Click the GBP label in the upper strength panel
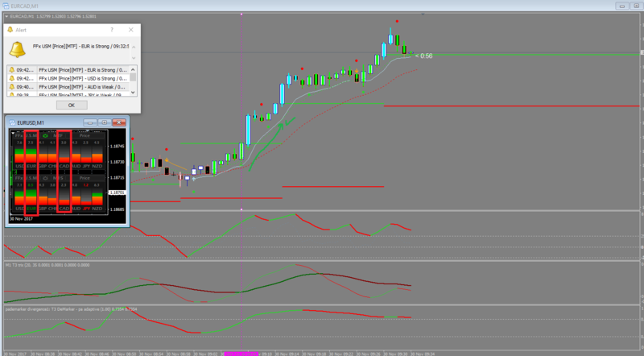644x356 pixels. click(43, 166)
